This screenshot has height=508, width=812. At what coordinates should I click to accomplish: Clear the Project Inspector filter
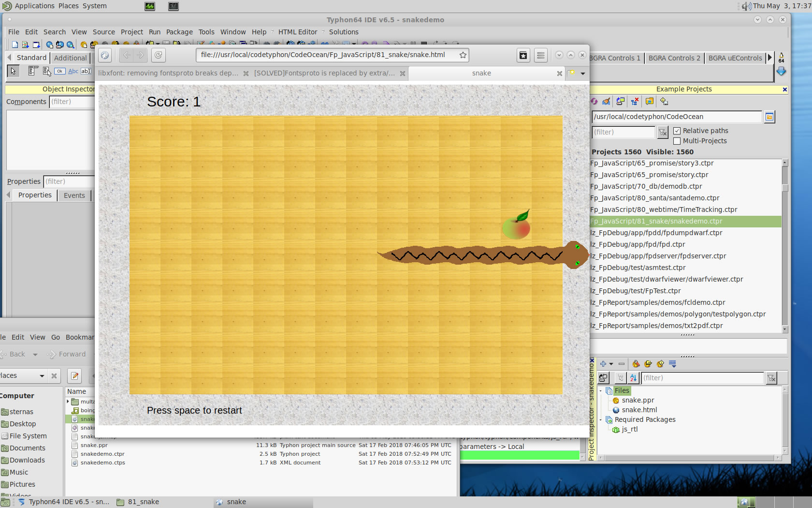click(x=771, y=378)
